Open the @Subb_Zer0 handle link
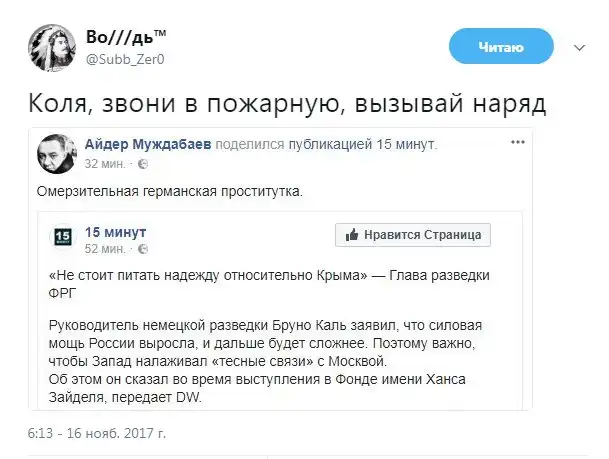 (125, 60)
